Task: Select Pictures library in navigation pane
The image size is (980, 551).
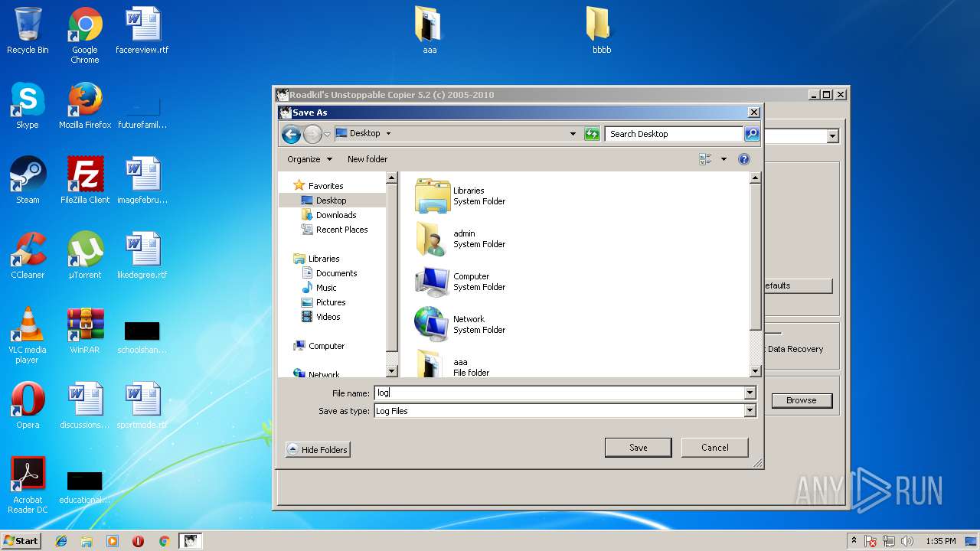Action: [x=331, y=302]
